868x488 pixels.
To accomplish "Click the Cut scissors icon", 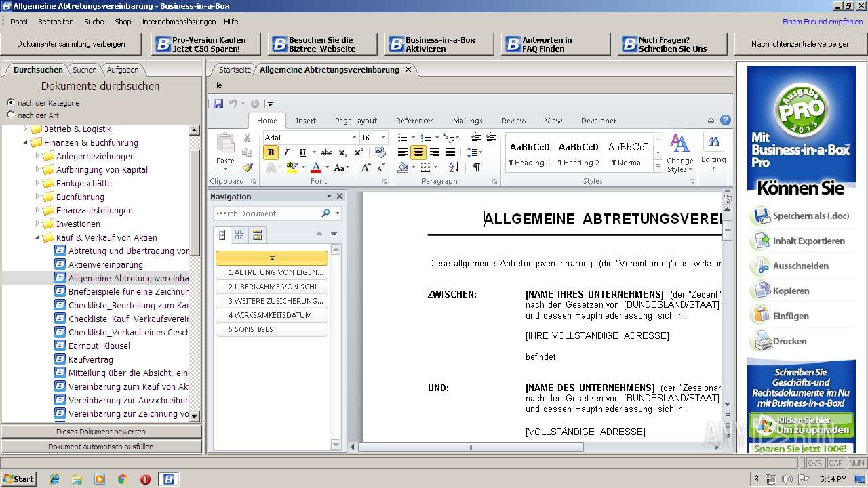I will coord(248,138).
